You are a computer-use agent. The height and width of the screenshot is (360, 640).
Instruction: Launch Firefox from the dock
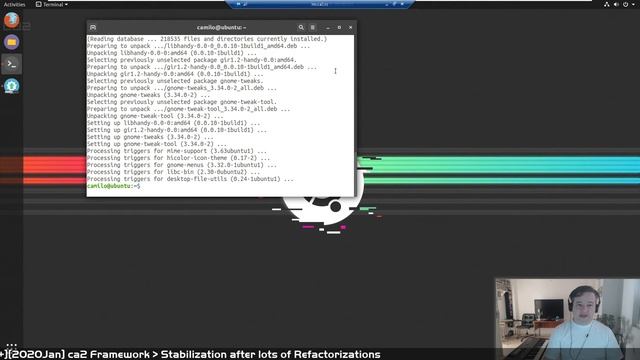click(11, 20)
